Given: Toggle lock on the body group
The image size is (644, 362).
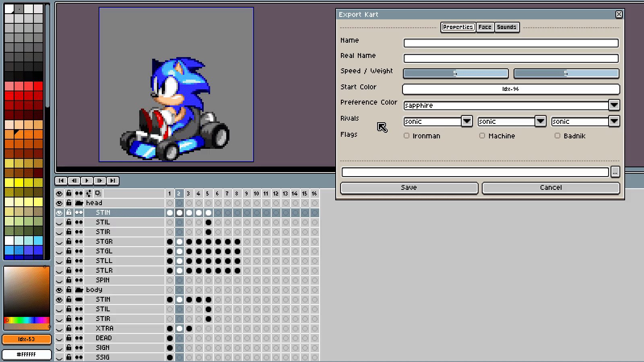Looking at the screenshot, I should click(69, 290).
